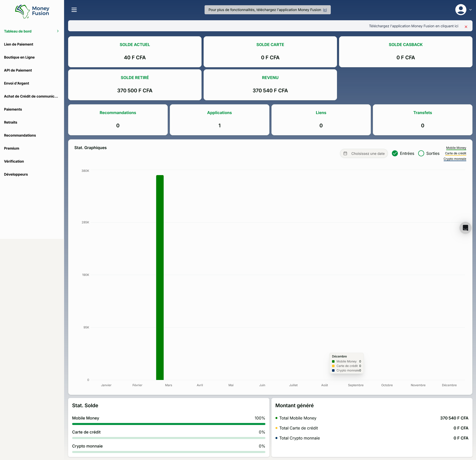
Task: Dismiss the download app banner with red X
Action: pos(466,27)
